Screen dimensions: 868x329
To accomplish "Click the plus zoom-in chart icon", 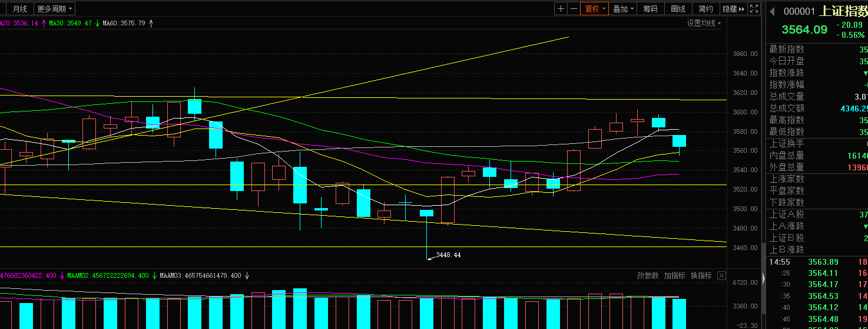I will pyautogui.click(x=561, y=9).
